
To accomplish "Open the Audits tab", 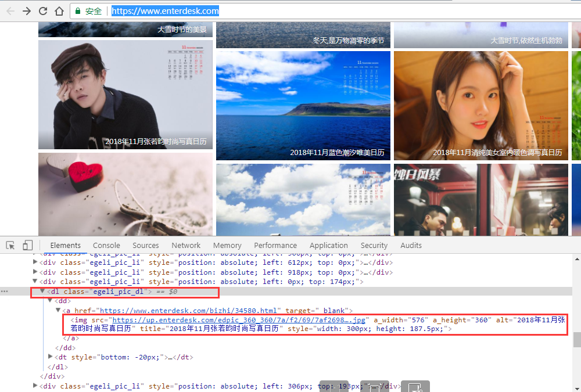I will [x=411, y=245].
